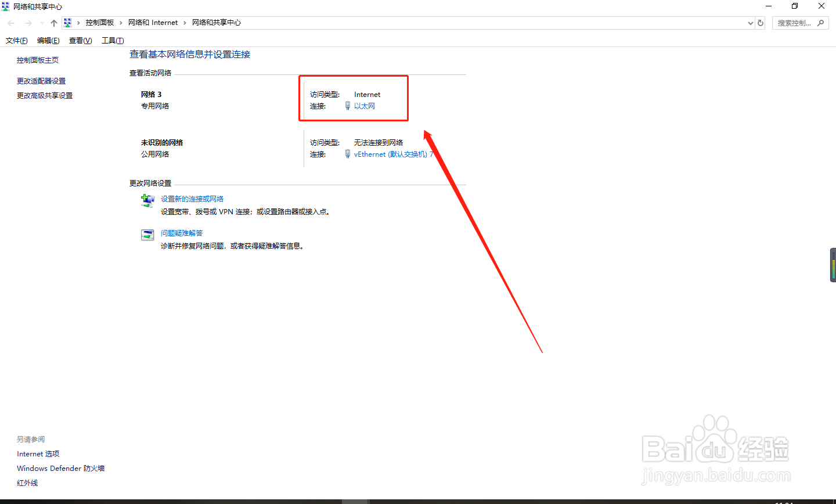Click the Ethernet adapter icon beside 以太网
The width and height of the screenshot is (836, 504).
pos(348,106)
